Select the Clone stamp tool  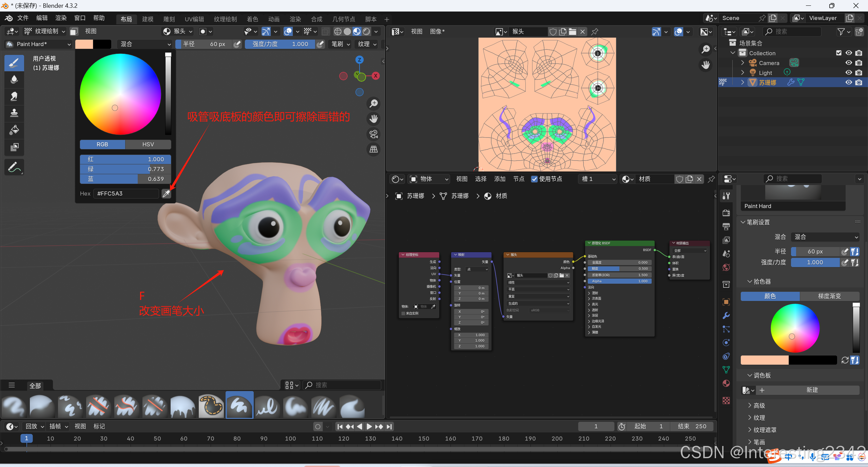pos(14,113)
